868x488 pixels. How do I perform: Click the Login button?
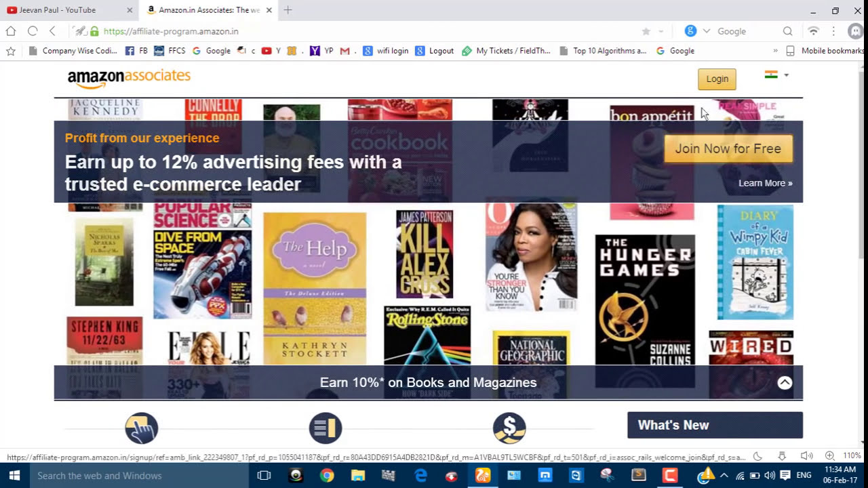717,79
